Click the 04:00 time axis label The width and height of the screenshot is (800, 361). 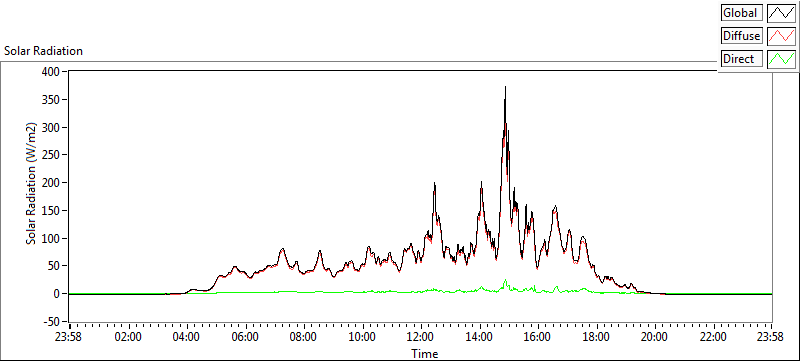pyautogui.click(x=187, y=337)
